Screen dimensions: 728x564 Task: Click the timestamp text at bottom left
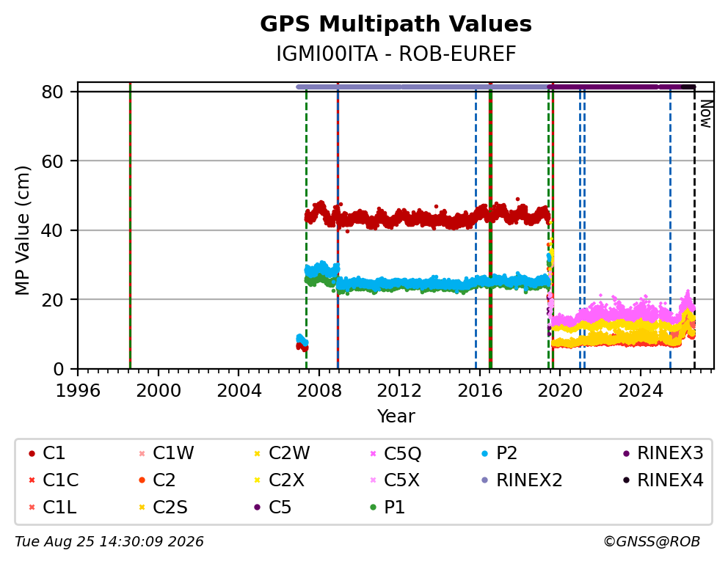109,542
